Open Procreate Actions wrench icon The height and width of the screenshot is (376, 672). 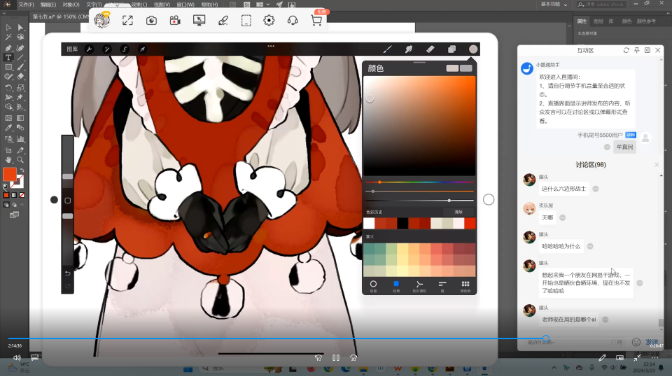[x=89, y=49]
